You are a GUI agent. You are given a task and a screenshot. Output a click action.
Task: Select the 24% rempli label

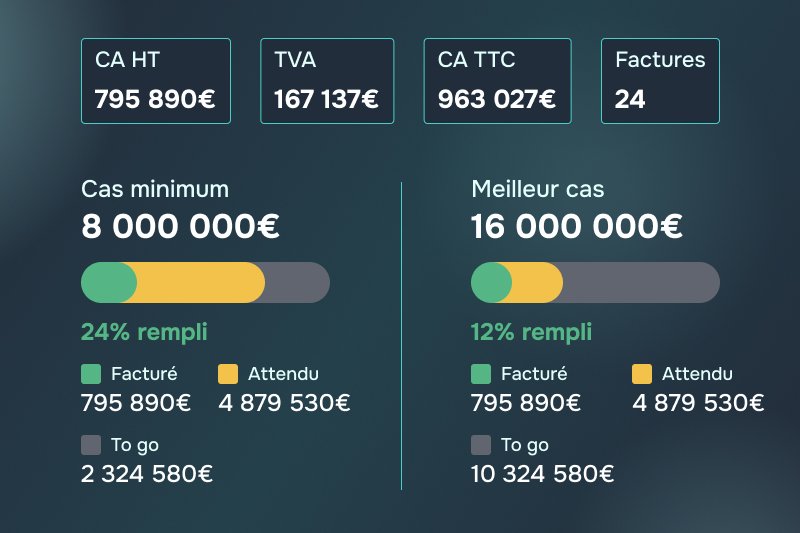point(144,333)
